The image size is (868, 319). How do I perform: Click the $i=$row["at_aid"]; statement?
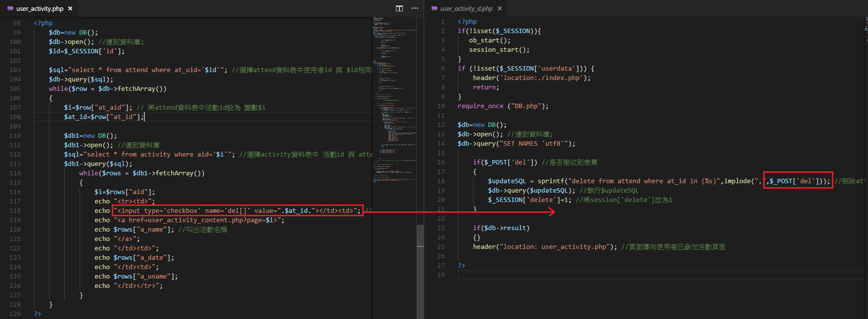click(98, 108)
